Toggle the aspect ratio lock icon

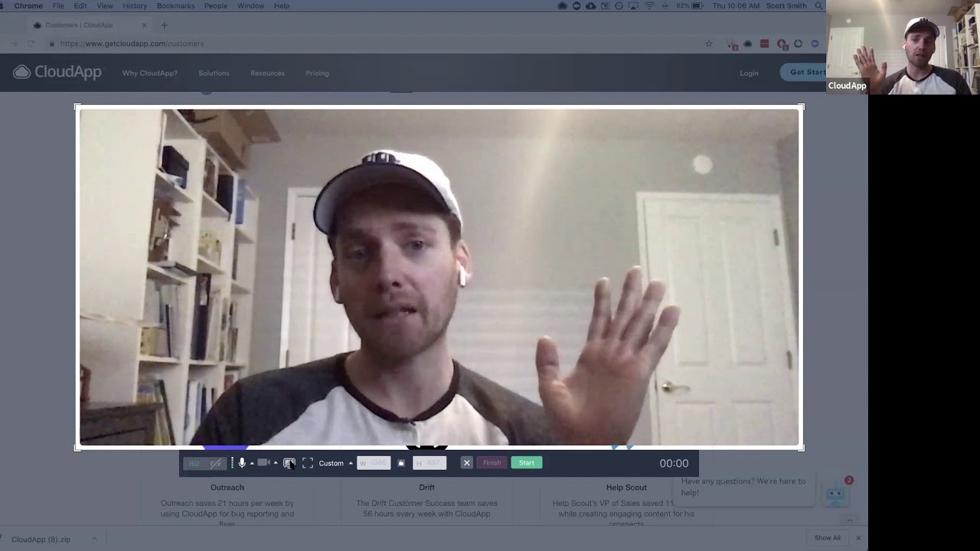coord(401,463)
